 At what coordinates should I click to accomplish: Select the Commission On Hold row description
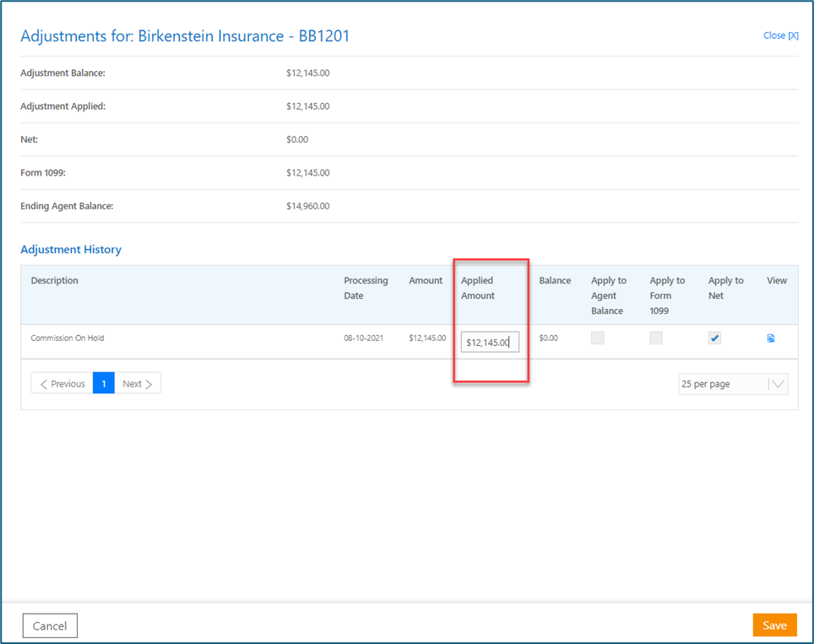[x=68, y=338]
